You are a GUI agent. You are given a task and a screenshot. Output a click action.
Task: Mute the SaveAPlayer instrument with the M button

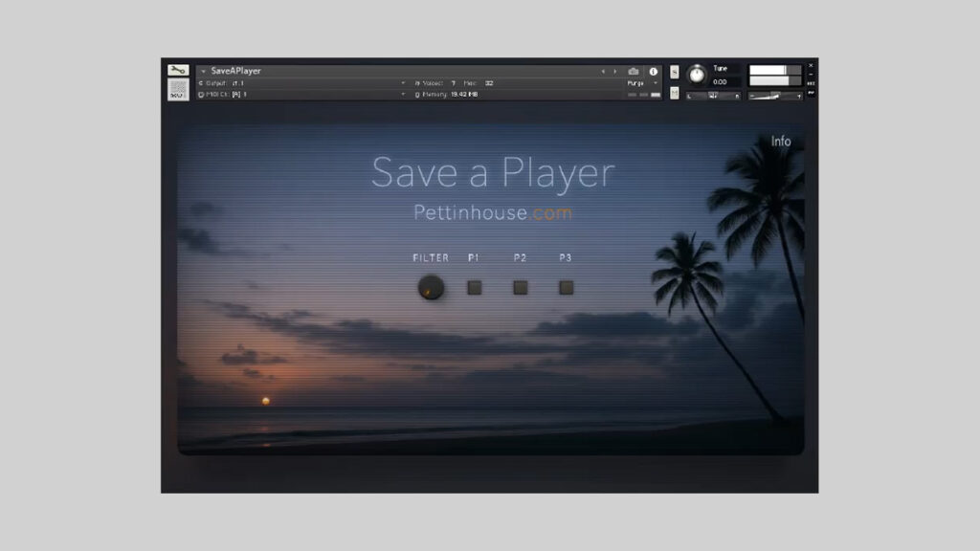676,93
